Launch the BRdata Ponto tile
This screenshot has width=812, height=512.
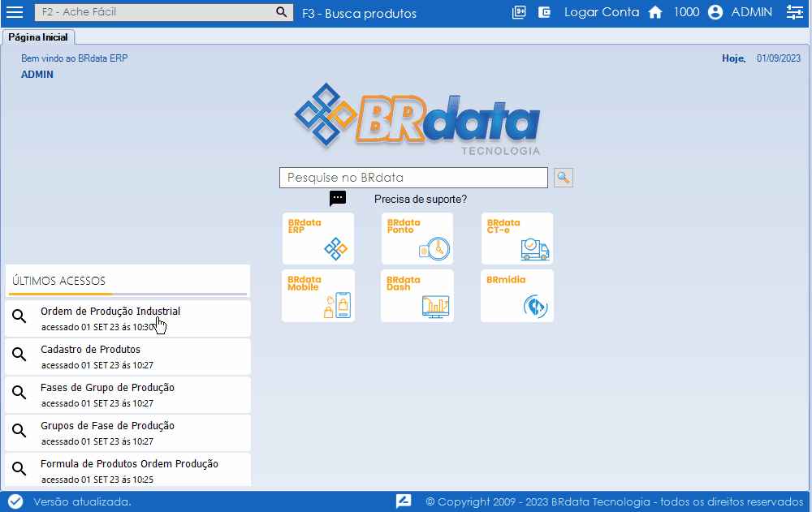[417, 239]
